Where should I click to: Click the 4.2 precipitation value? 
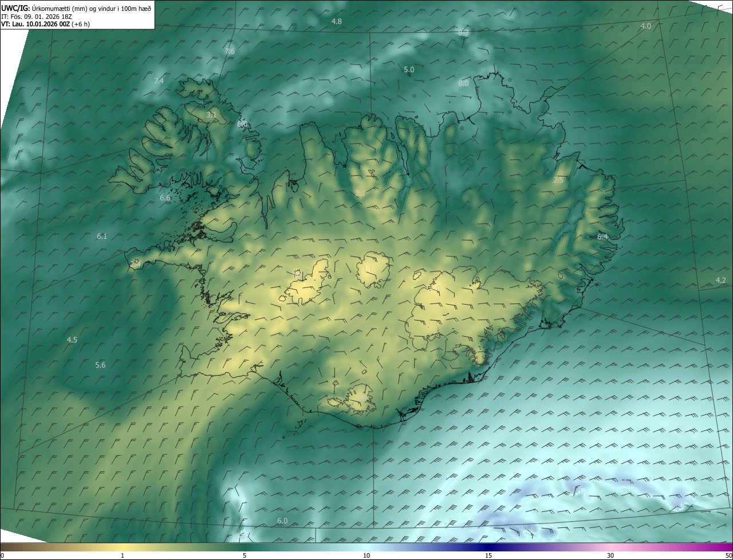pyautogui.click(x=721, y=280)
